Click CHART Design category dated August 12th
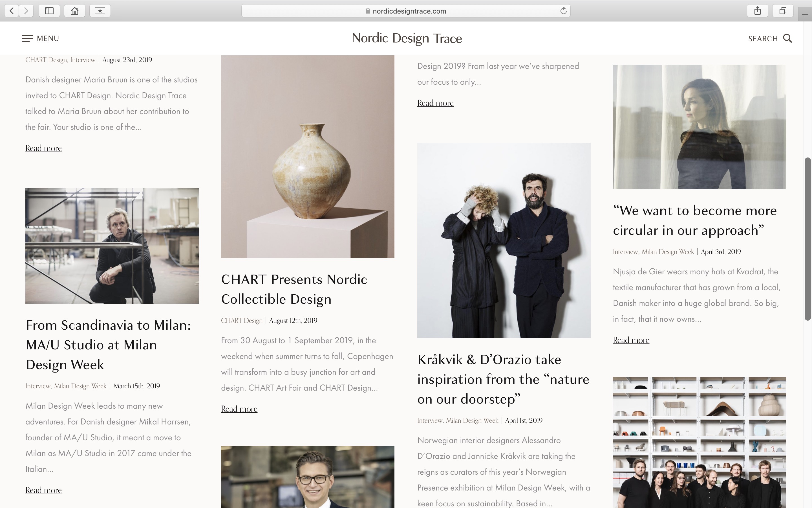 click(242, 321)
